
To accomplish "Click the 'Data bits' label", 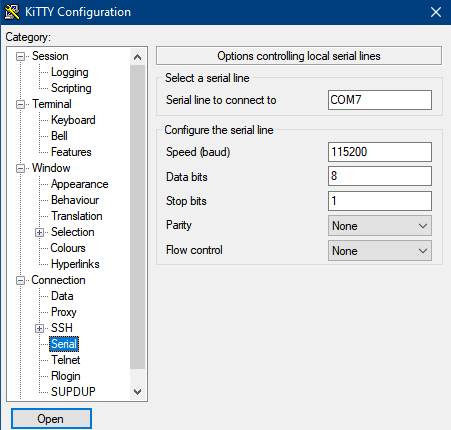I will [x=187, y=177].
